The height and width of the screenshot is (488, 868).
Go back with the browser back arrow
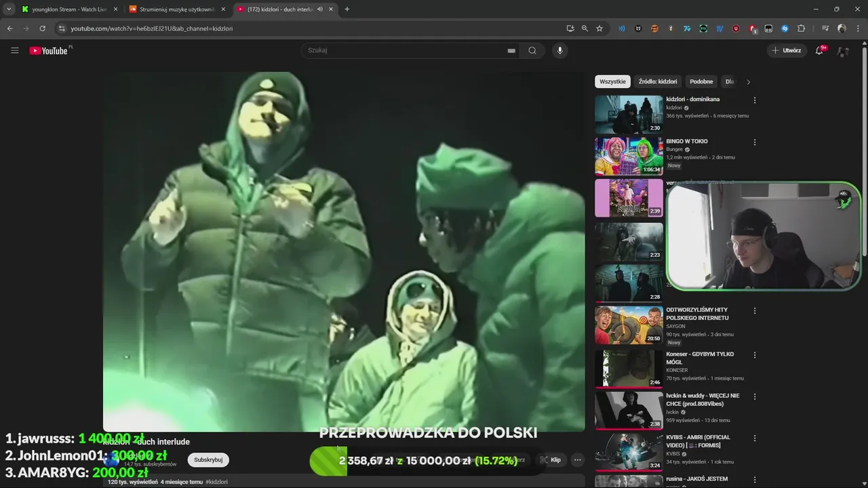(9, 28)
